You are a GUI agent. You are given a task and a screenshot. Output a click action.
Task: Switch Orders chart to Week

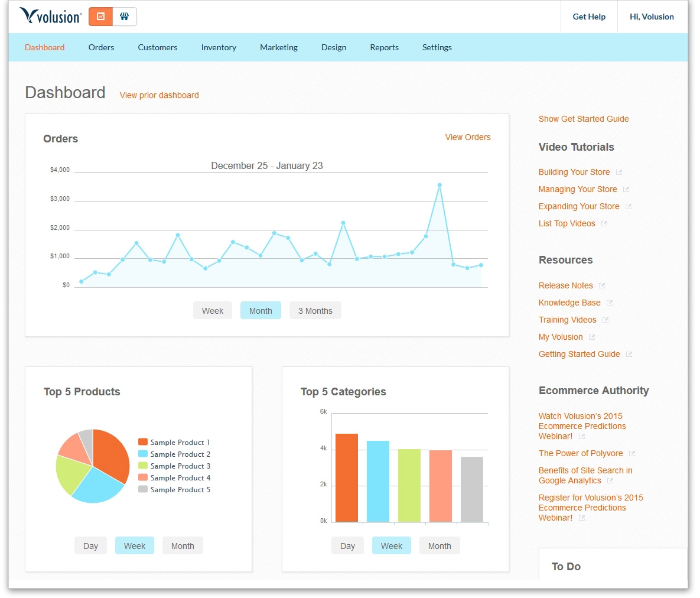click(x=213, y=311)
